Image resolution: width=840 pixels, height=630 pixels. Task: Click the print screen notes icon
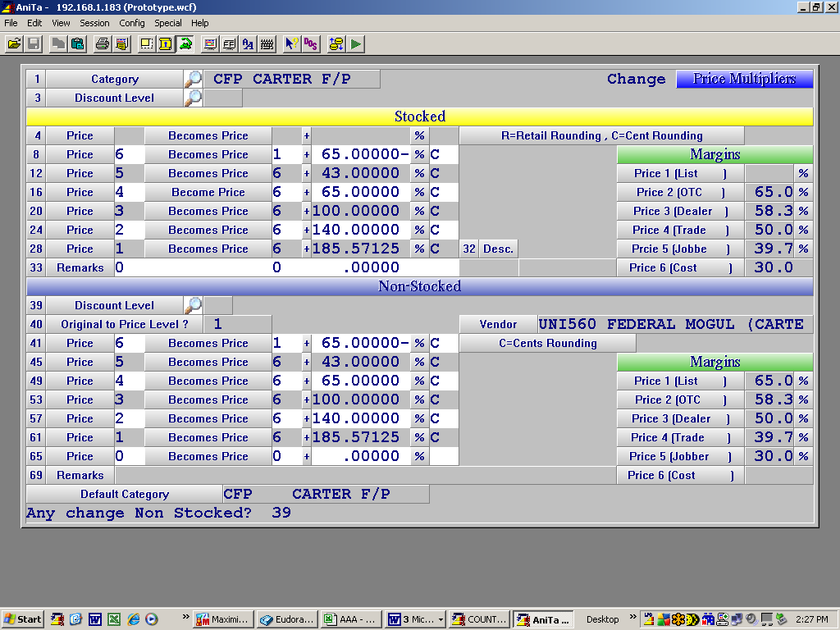122,44
